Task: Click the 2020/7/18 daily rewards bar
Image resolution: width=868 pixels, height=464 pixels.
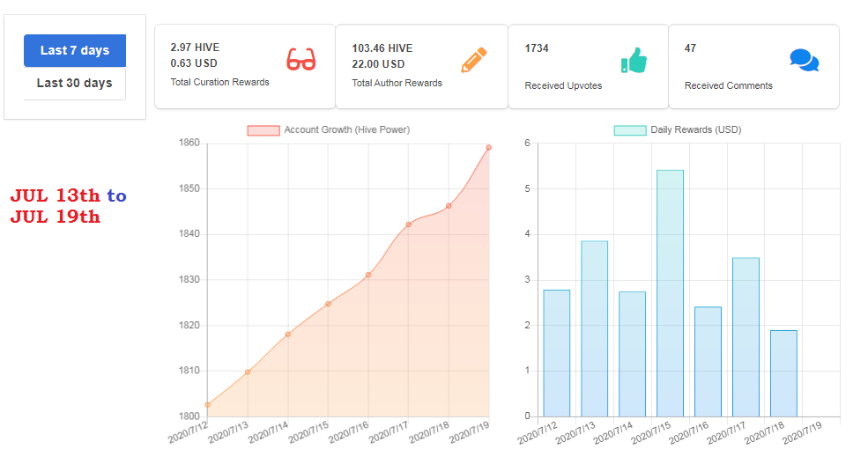Action: (x=783, y=373)
